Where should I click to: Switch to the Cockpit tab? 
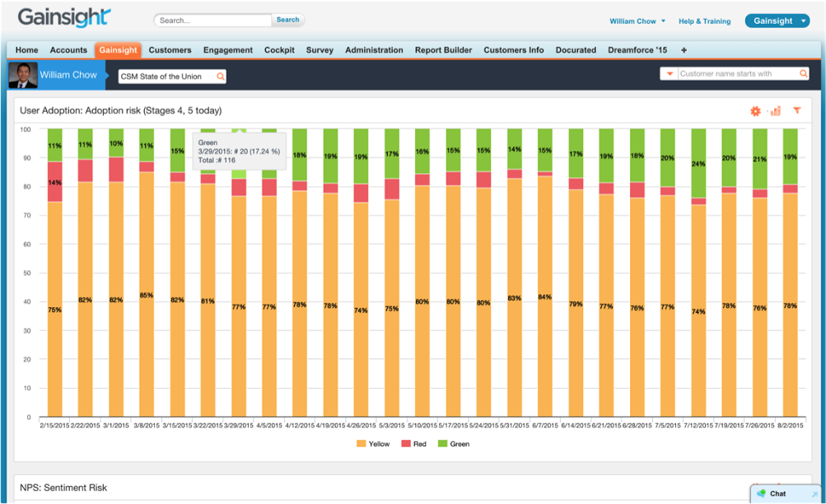(279, 50)
